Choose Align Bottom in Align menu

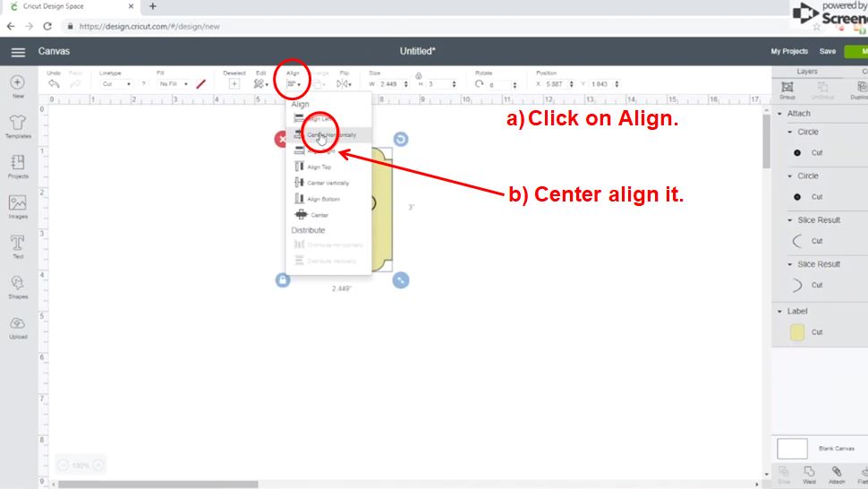click(328, 199)
